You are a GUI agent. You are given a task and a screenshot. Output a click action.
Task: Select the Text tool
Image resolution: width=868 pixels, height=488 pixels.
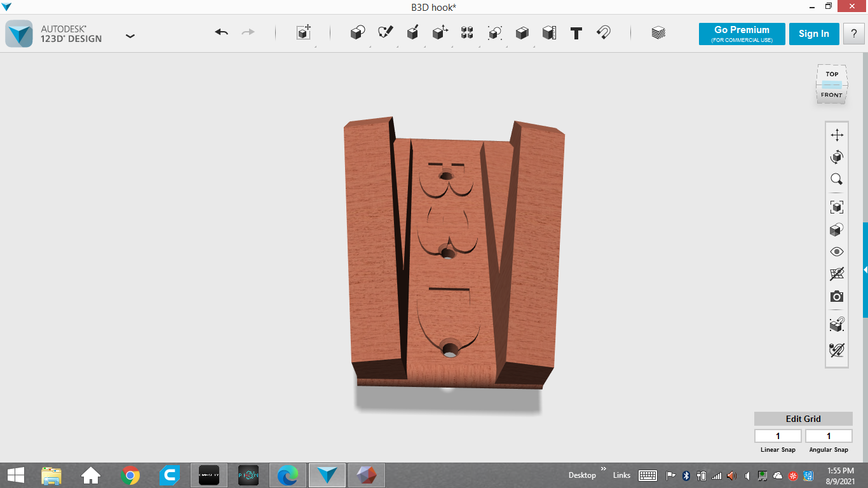576,33
